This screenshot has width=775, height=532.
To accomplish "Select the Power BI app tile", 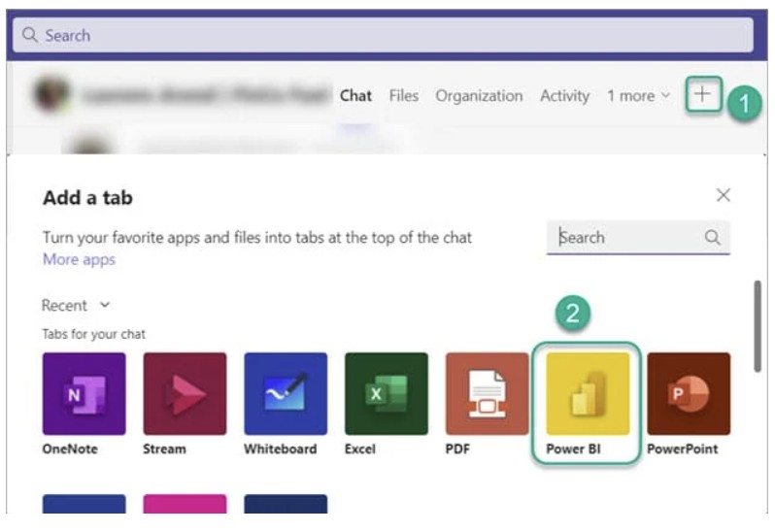I will (589, 394).
